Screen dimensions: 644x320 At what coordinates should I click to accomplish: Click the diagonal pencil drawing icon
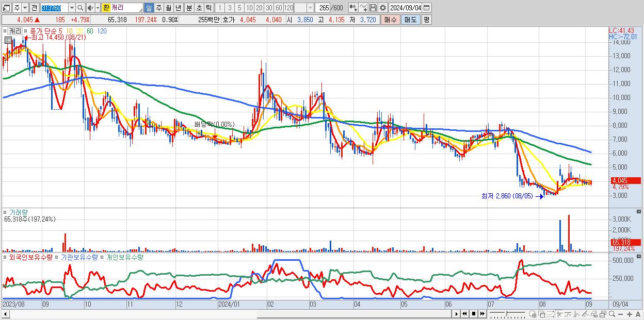tap(586, 314)
